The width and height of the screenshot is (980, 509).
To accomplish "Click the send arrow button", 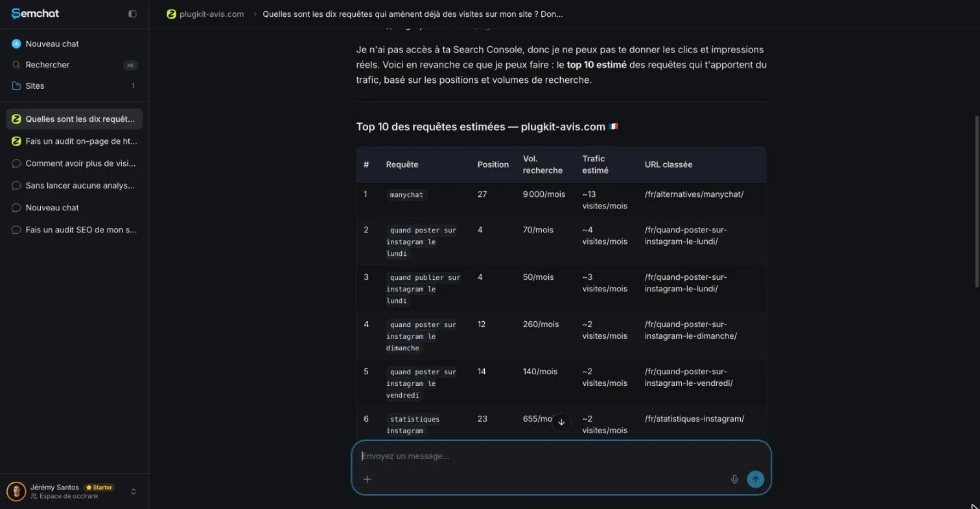I will 755,479.
